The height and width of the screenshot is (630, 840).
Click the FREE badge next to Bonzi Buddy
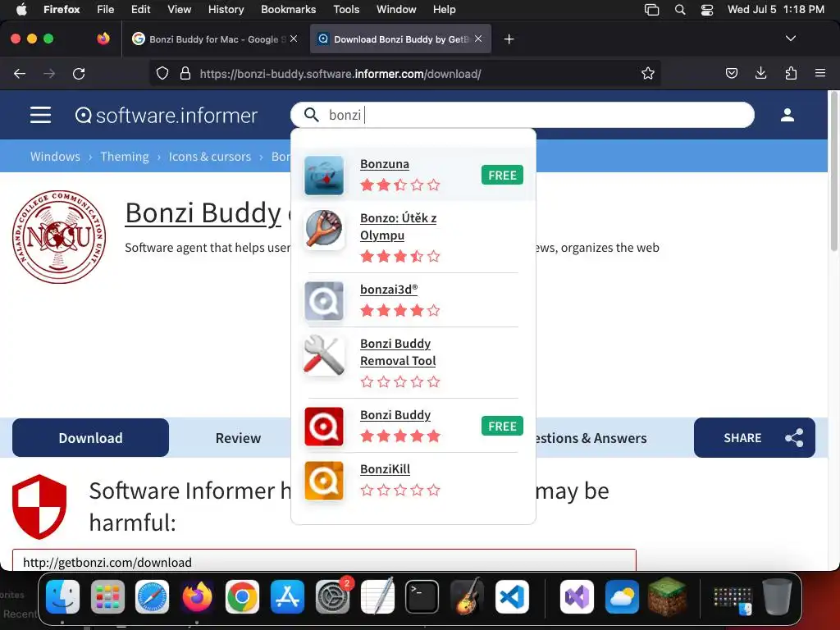tap(502, 427)
